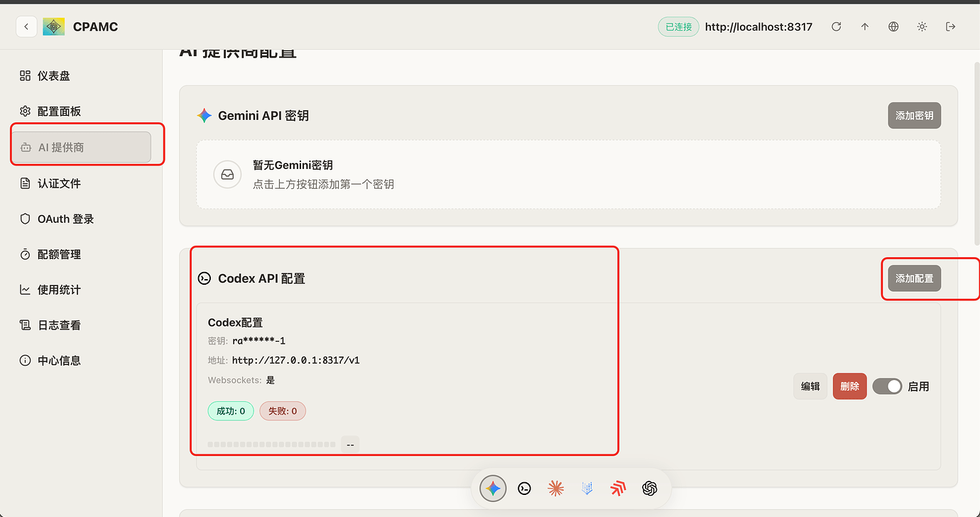Click the masked key ra******-1 text
This screenshot has height=517, width=980.
point(258,341)
